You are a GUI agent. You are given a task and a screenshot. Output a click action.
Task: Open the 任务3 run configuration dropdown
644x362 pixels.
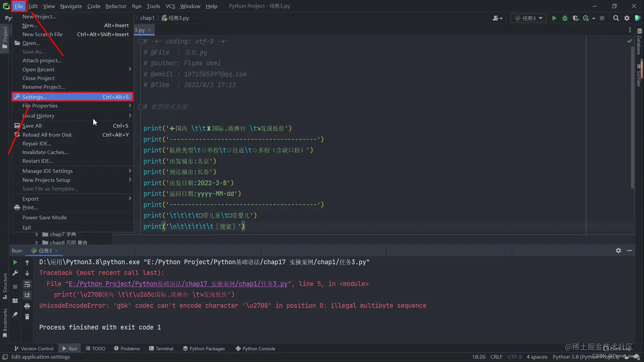click(x=528, y=18)
